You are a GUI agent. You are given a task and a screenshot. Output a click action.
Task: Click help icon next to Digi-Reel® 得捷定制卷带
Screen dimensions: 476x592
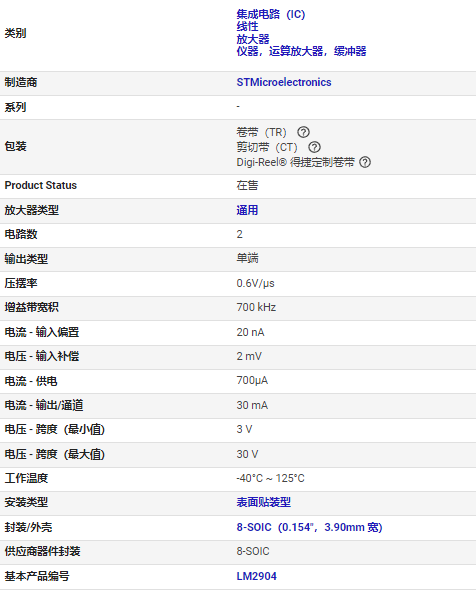(365, 162)
